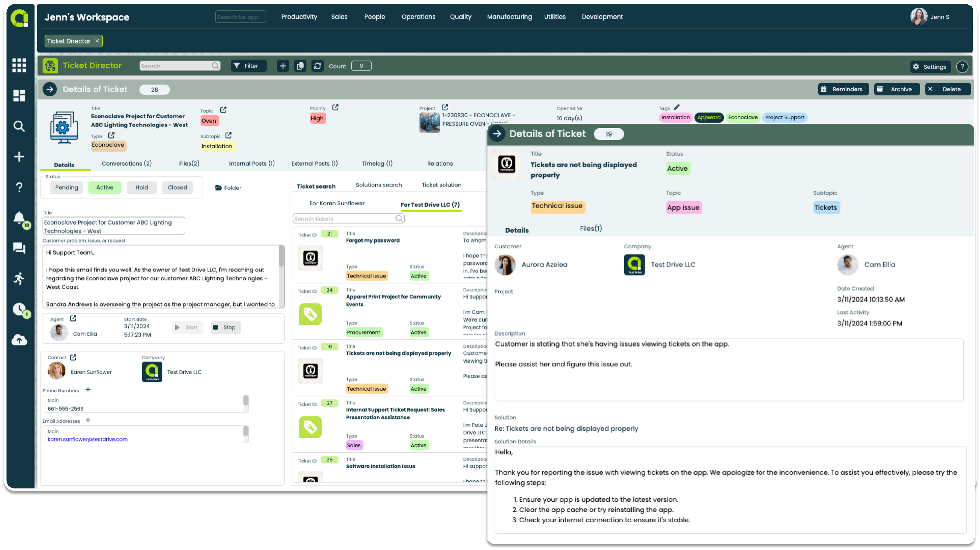Screen dimensions: 980x550
Task: Click the Settings gear icon top right
Action: click(x=917, y=66)
